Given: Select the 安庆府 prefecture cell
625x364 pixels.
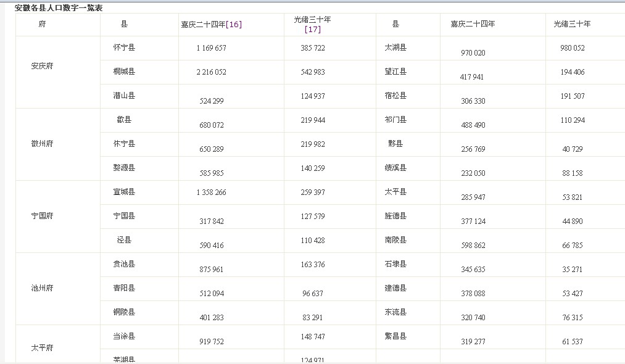Looking at the screenshot, I should pyautogui.click(x=42, y=66).
